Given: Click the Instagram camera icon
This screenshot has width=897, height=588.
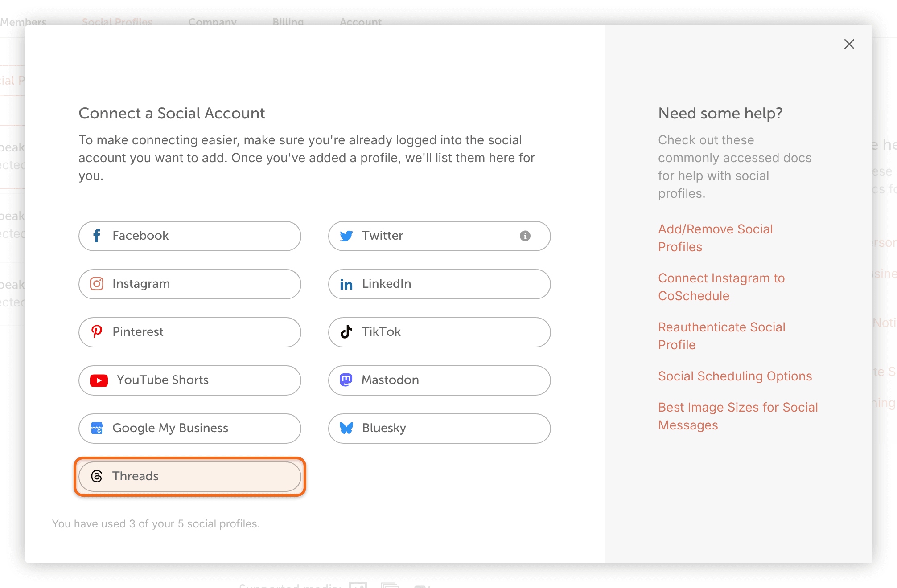Looking at the screenshot, I should [97, 284].
